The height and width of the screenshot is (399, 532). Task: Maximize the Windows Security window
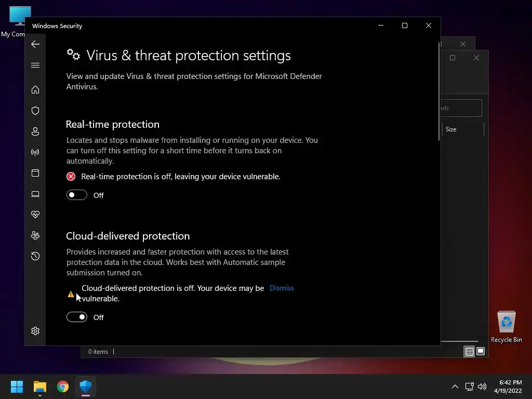pos(404,26)
